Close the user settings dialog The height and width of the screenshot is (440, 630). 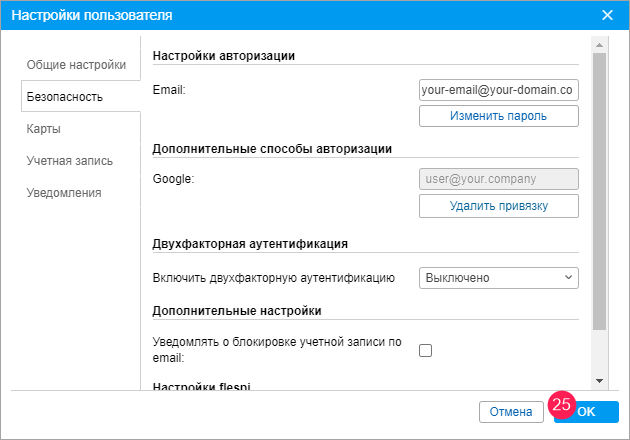click(x=607, y=15)
